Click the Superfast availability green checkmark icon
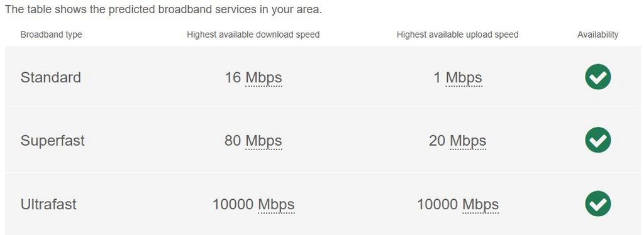 [597, 140]
